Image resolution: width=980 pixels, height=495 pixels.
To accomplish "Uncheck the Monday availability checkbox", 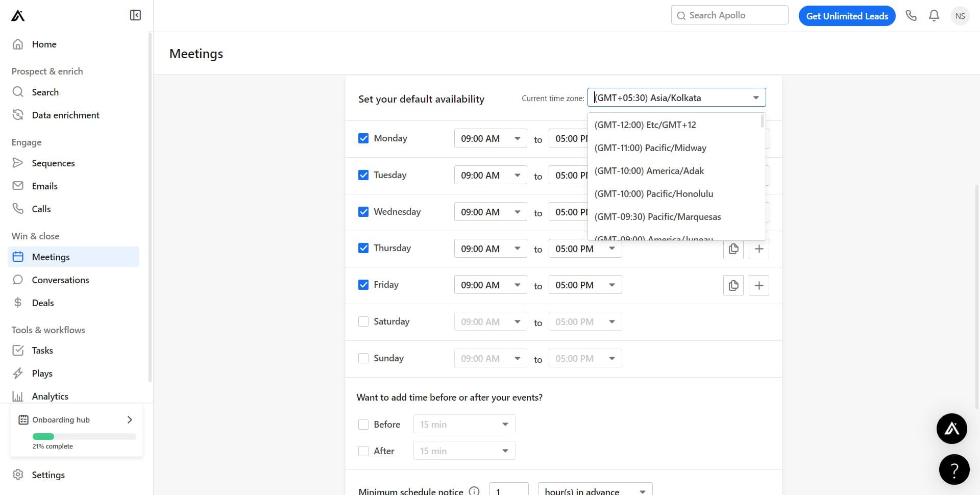I will (363, 138).
